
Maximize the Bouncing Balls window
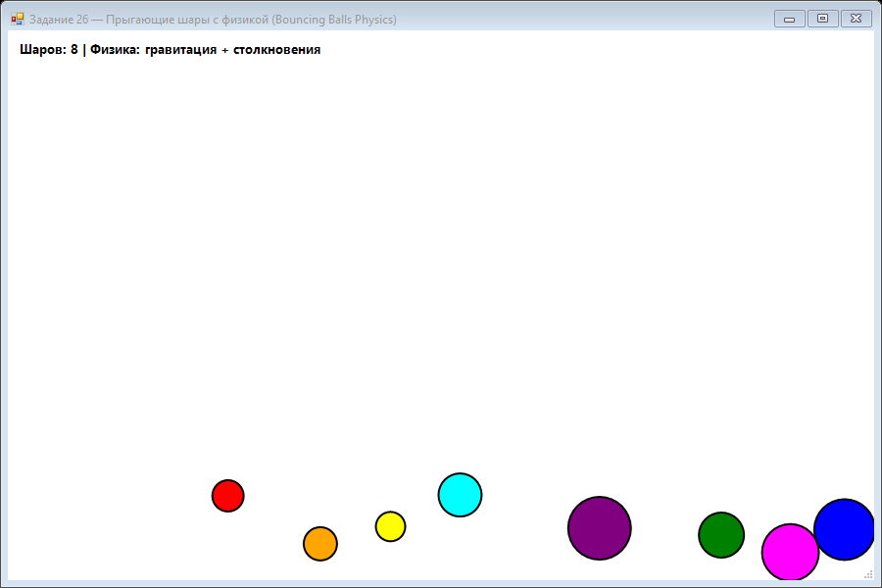(822, 19)
